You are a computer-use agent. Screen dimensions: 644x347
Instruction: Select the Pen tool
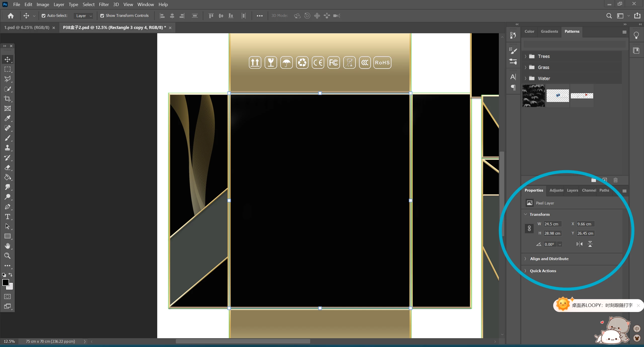point(7,207)
